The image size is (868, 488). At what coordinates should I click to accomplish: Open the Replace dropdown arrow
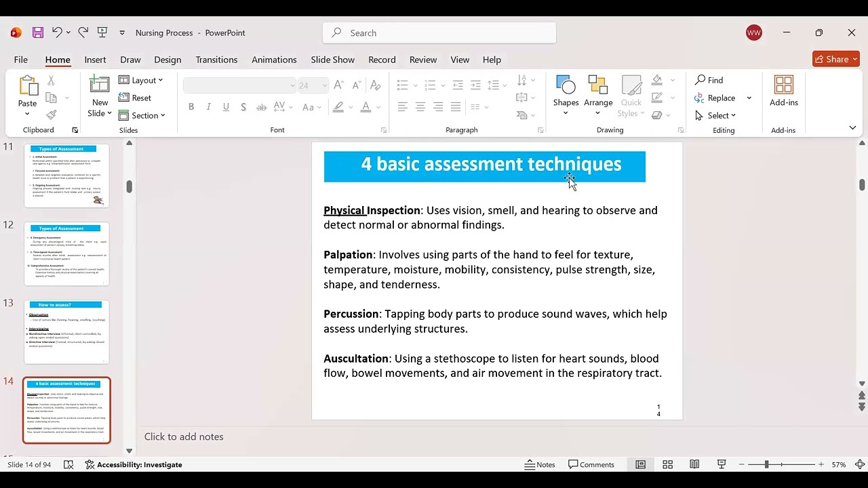(749, 98)
